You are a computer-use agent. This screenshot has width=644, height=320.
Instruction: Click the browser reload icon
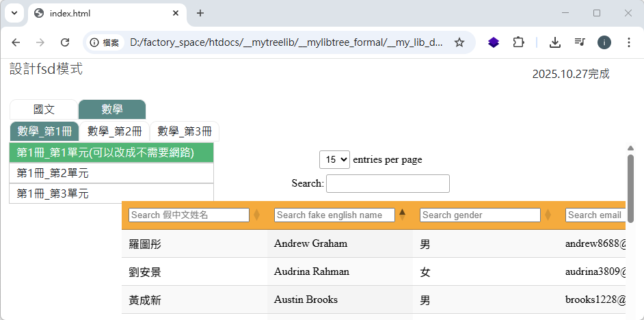(x=65, y=42)
